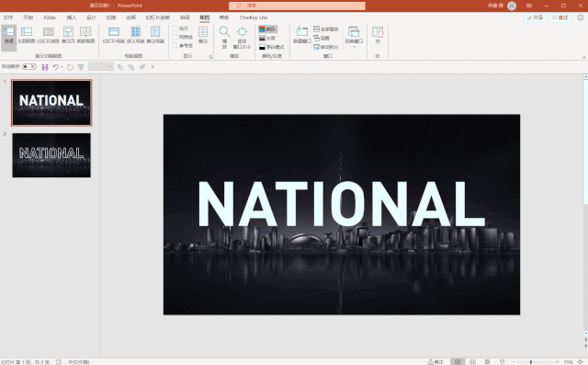Viewport: 588px width, 365px height.
Task: Click Reading View icon in status bar
Action: (x=487, y=362)
